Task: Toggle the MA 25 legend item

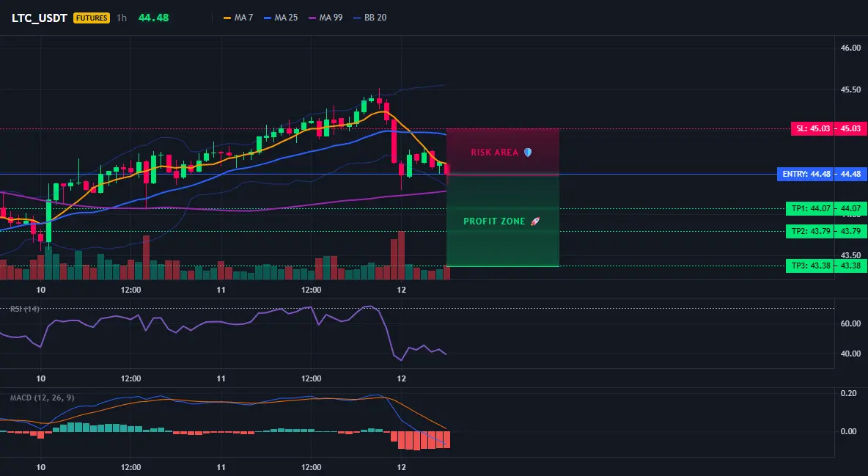Action: point(281,18)
